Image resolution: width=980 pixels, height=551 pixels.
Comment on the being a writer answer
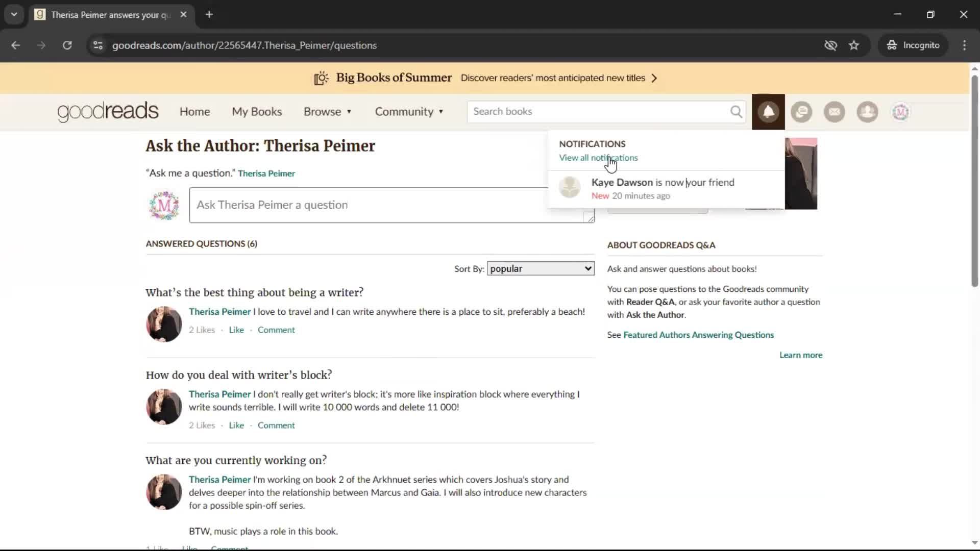tap(276, 330)
